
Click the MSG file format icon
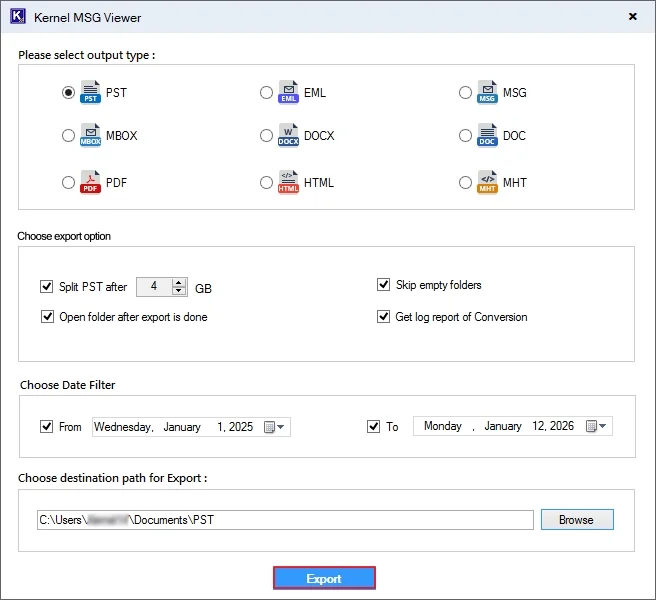click(x=487, y=92)
